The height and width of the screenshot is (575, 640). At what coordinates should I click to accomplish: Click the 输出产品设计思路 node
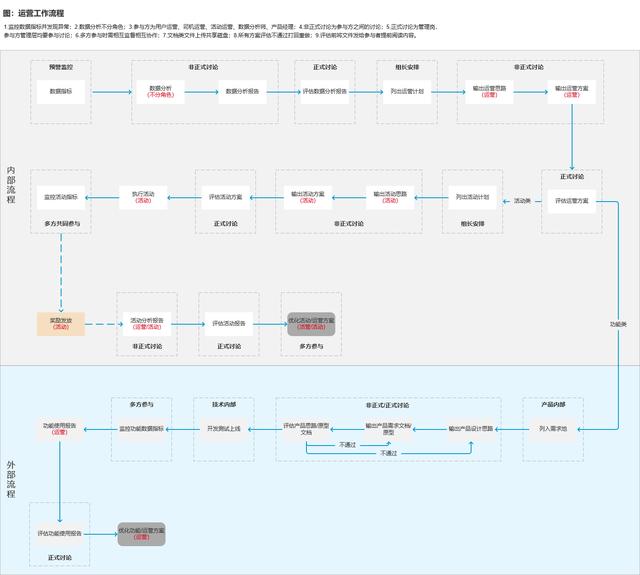pos(471,429)
